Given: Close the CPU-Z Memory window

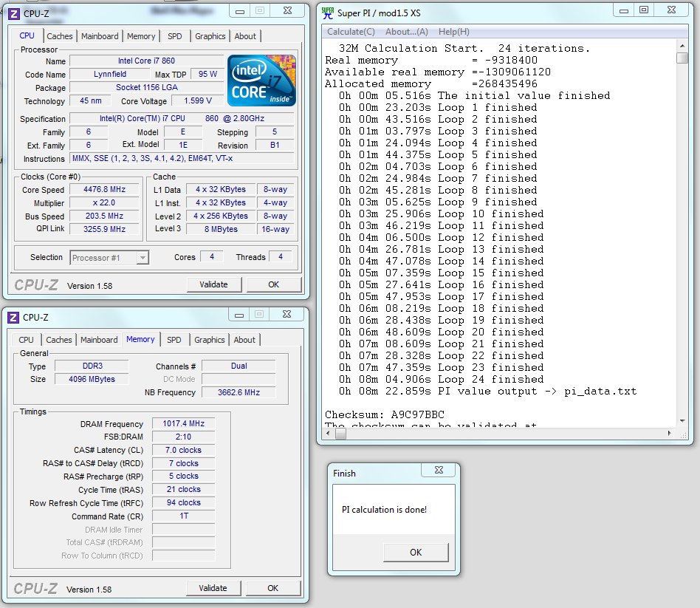Looking at the screenshot, I should coord(286,315).
